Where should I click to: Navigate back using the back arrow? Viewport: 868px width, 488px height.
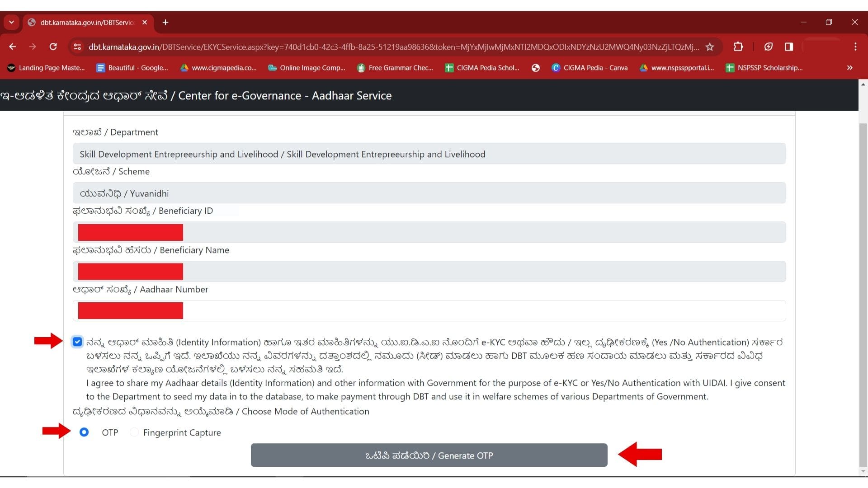[12, 47]
